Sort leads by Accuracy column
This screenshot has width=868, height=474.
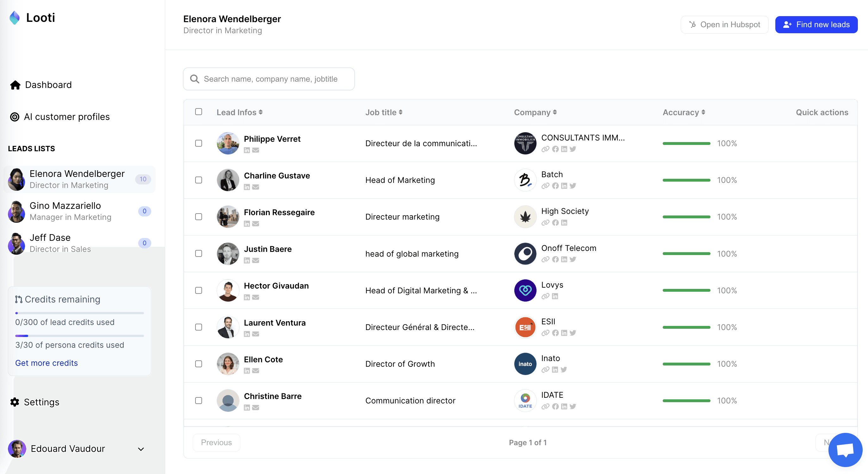click(683, 112)
